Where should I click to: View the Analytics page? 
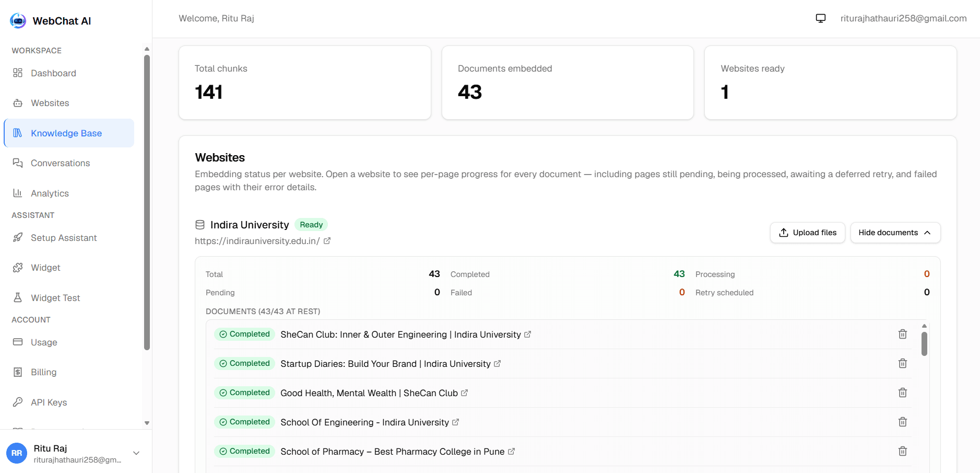[x=69, y=193]
